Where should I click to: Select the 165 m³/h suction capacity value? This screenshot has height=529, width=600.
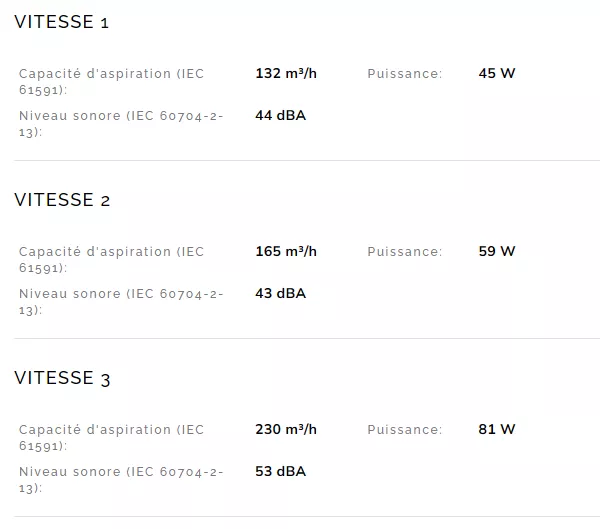click(286, 251)
